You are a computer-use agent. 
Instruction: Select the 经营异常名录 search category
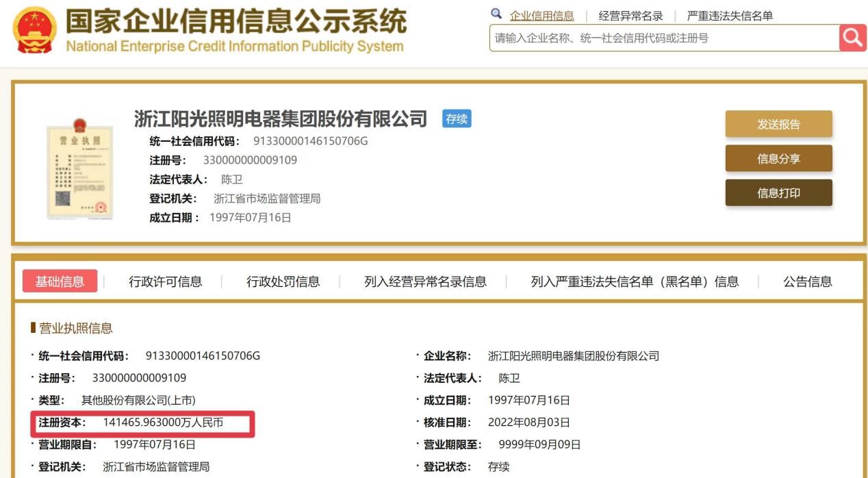[630, 16]
